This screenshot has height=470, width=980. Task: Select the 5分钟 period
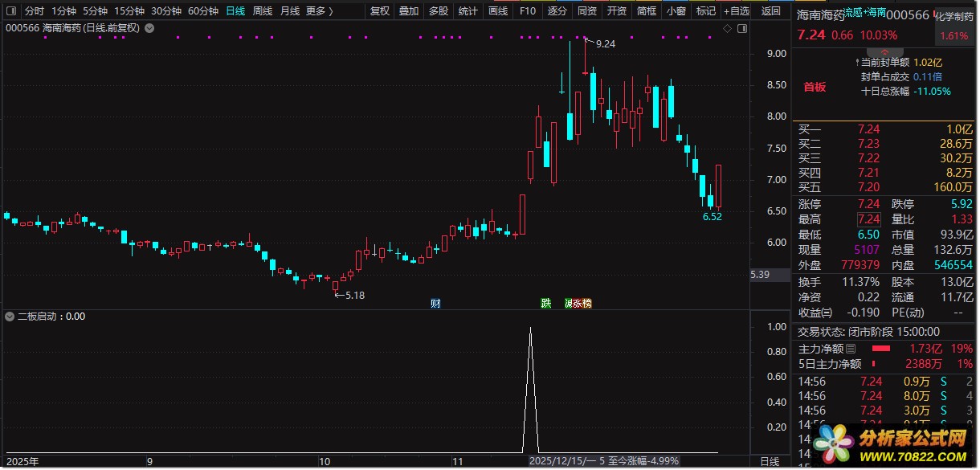(x=95, y=11)
